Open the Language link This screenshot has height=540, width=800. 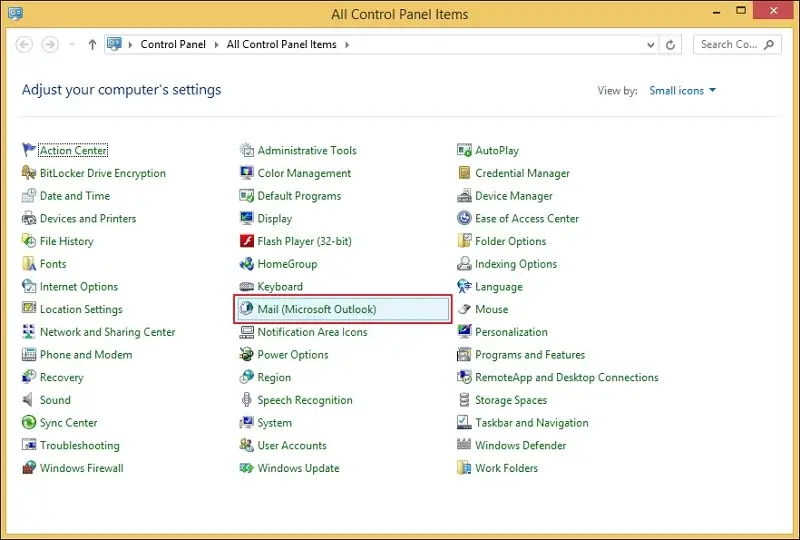pyautogui.click(x=498, y=287)
